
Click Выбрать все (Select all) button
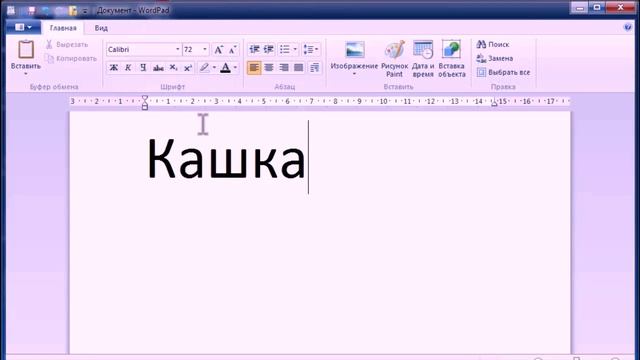point(503,72)
